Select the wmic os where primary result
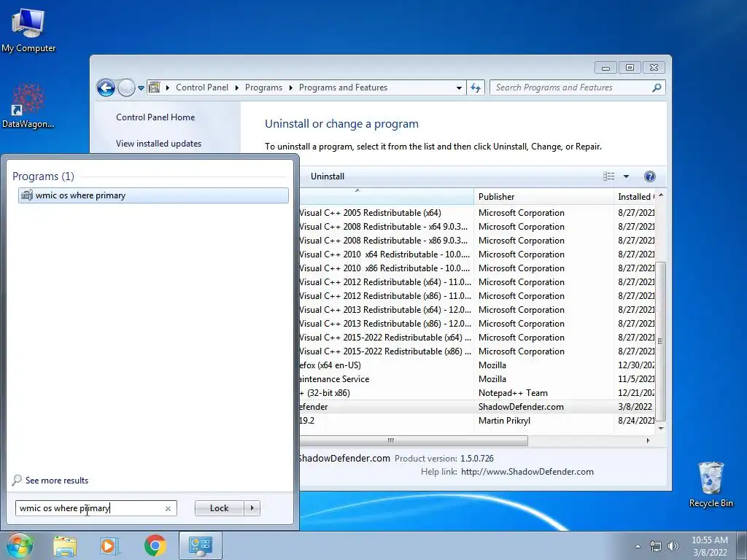 [x=153, y=195]
